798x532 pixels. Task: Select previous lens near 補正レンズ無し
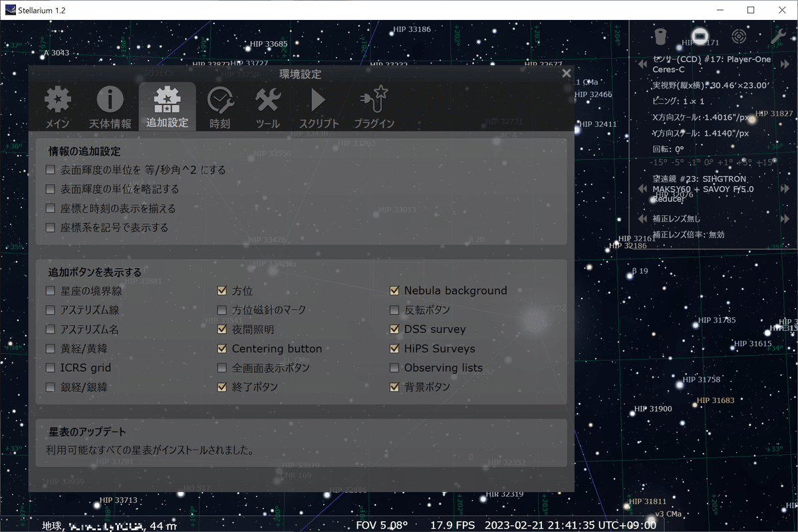coord(642,219)
